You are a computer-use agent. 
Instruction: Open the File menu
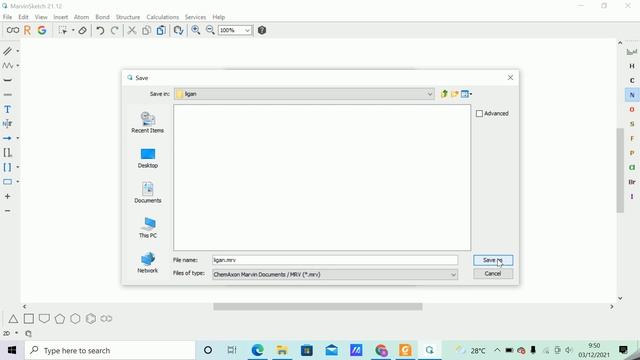point(7,17)
